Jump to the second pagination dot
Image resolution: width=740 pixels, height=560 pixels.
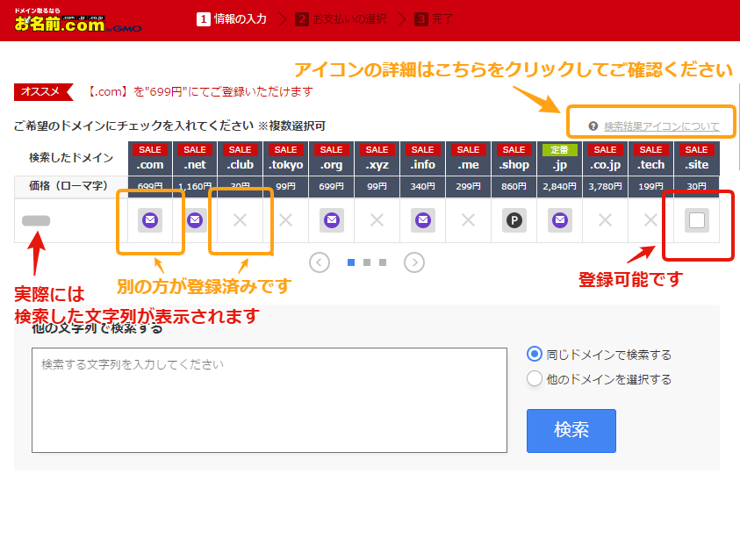click(x=367, y=262)
